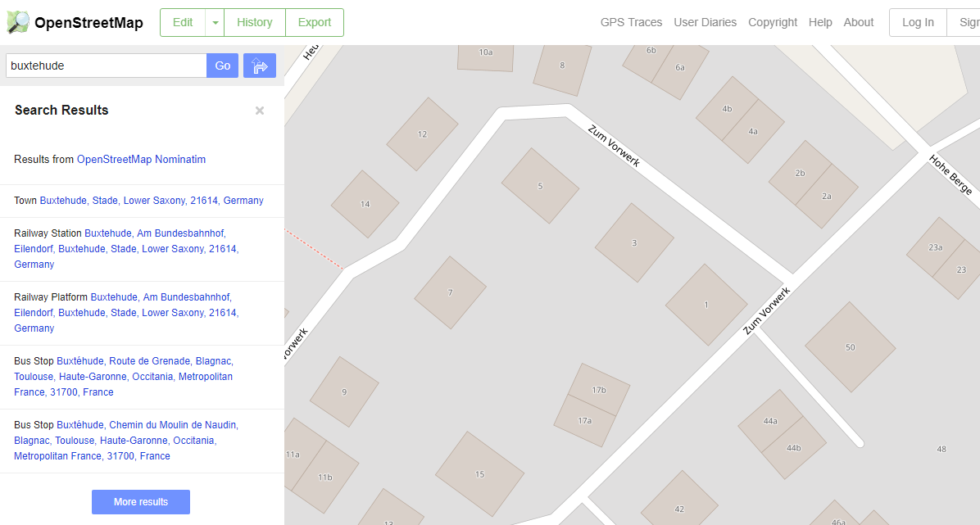980x525 pixels.
Task: Focus the search field containing buxtehude
Action: click(107, 66)
